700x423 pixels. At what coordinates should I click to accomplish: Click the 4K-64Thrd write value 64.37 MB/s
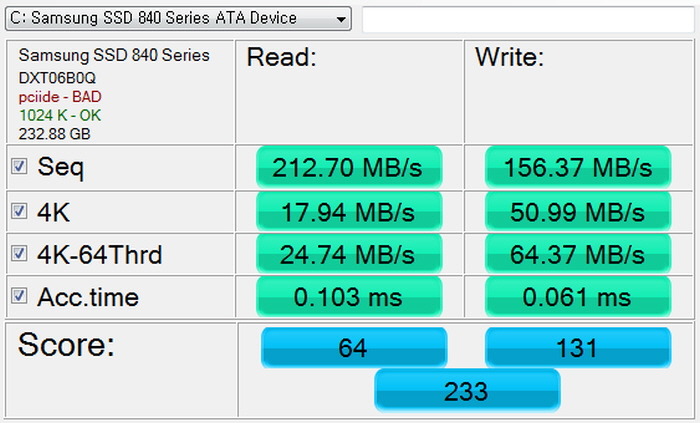click(x=578, y=254)
